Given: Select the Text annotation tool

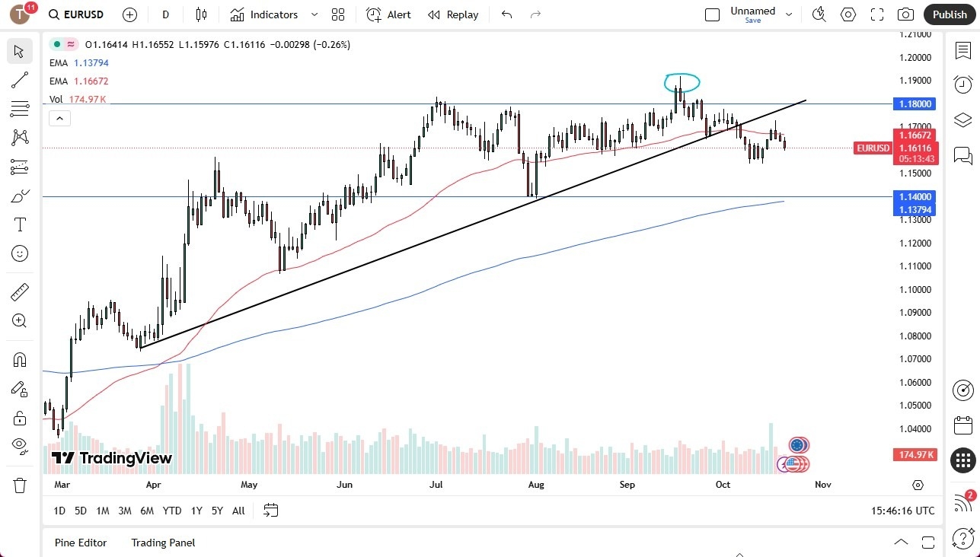Looking at the screenshot, I should 19,224.
